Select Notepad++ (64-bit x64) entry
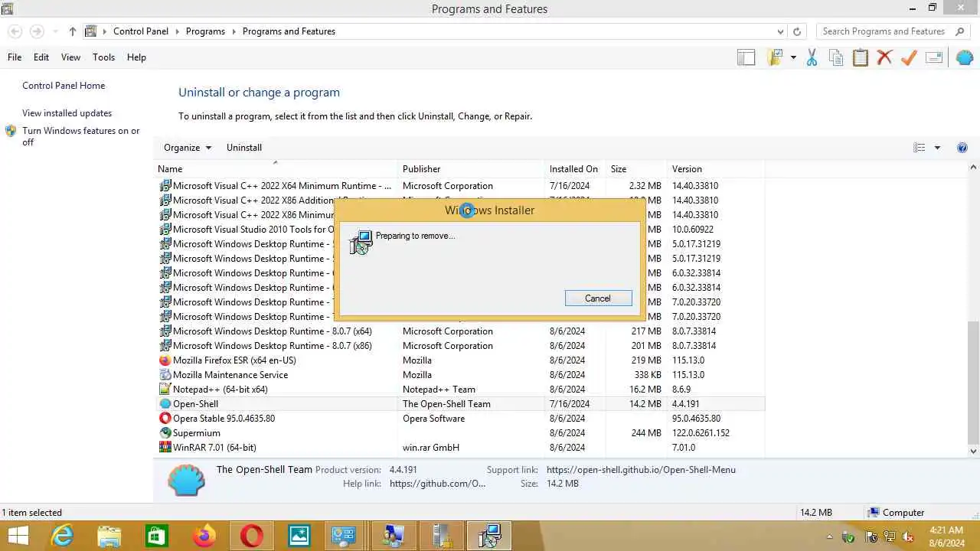This screenshot has width=980, height=551. coord(459,390)
